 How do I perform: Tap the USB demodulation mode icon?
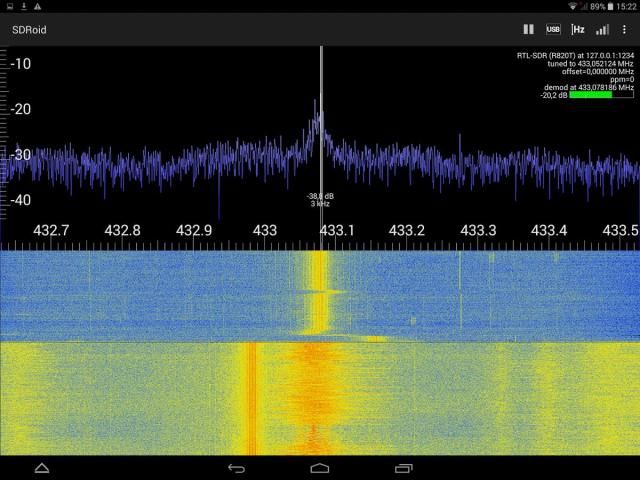point(553,30)
